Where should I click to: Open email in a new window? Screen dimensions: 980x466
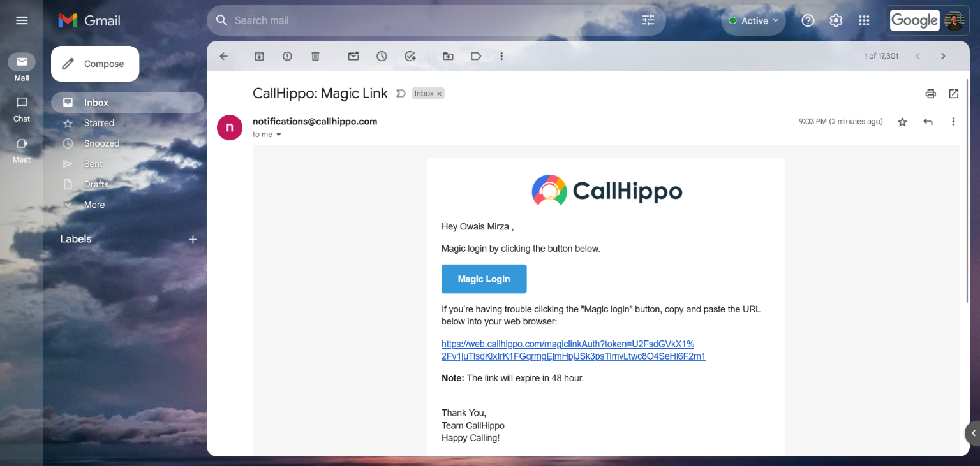953,94
